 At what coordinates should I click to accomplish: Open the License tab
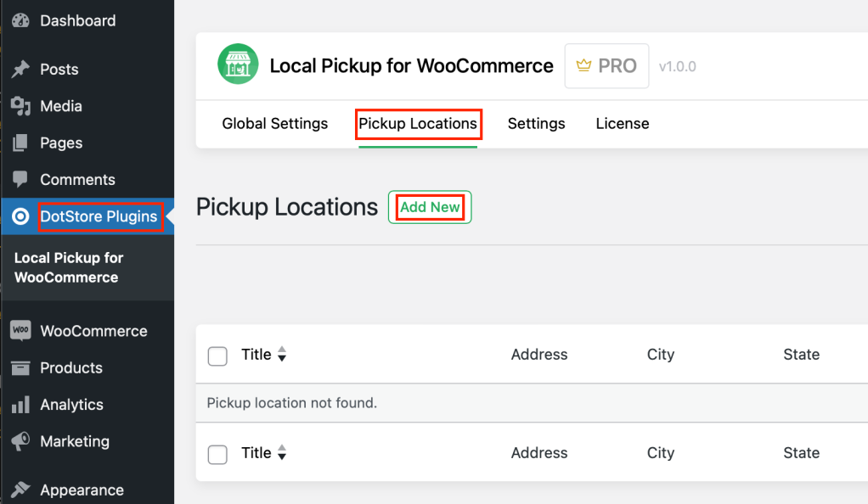(x=623, y=123)
